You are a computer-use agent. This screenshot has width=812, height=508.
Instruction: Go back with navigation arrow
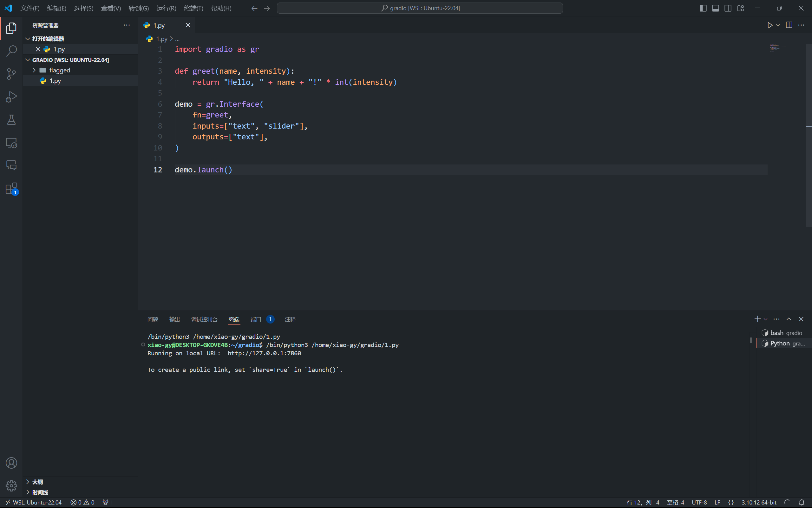(254, 8)
